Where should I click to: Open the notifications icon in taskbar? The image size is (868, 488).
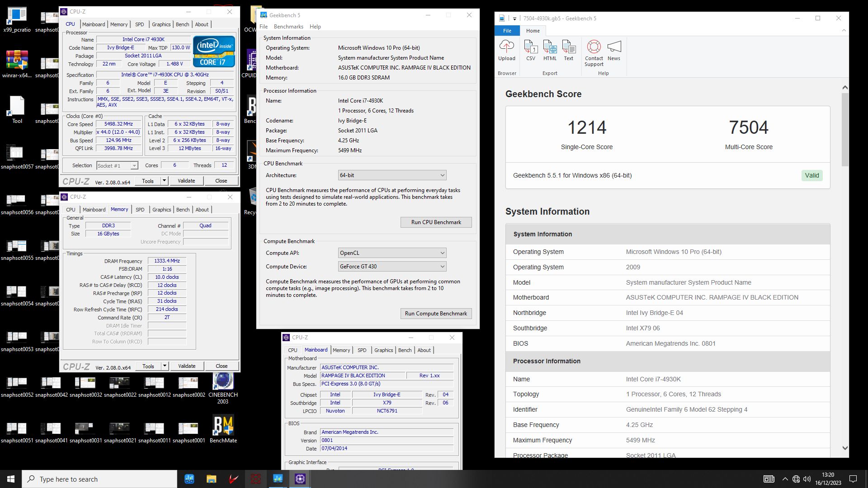853,479
